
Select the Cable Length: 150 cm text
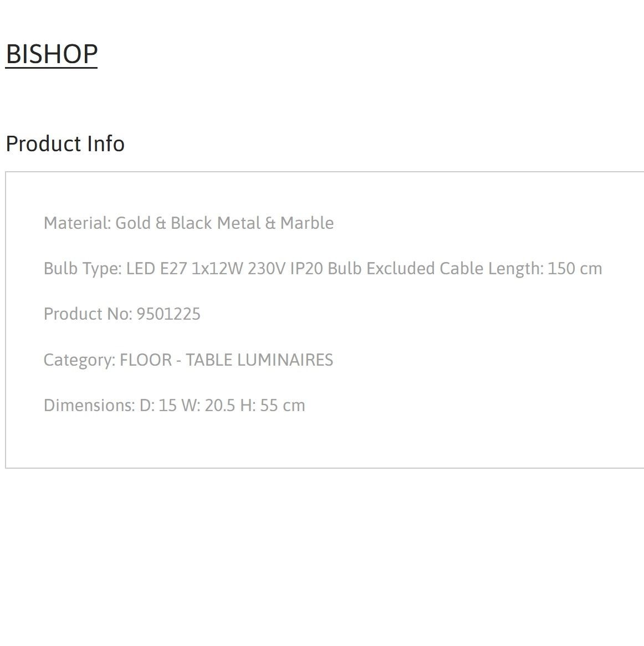(x=521, y=269)
